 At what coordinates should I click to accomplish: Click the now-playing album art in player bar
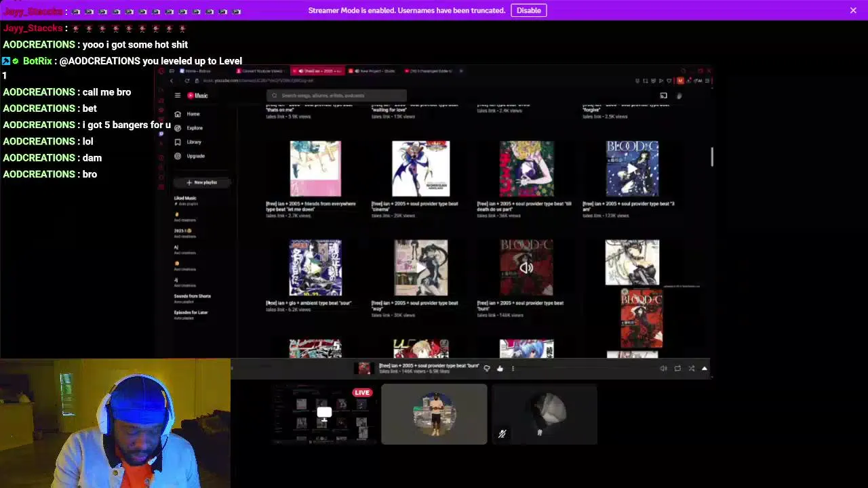click(365, 368)
